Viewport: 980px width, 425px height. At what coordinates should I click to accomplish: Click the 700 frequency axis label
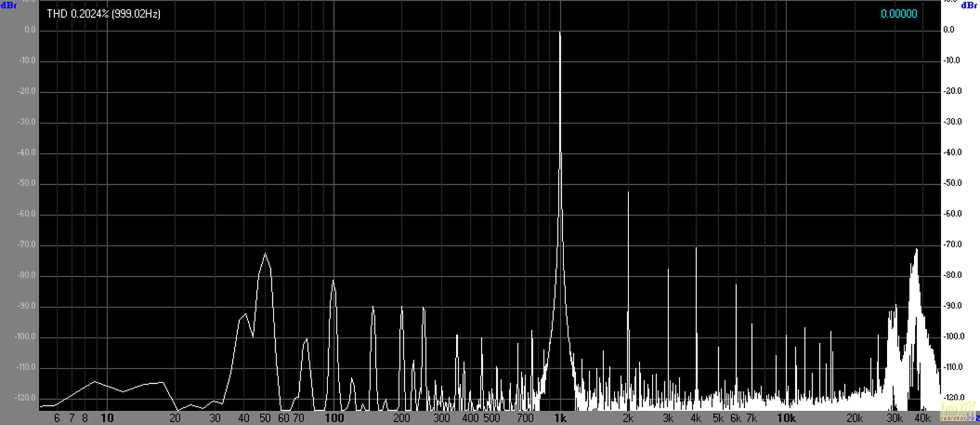coord(525,418)
